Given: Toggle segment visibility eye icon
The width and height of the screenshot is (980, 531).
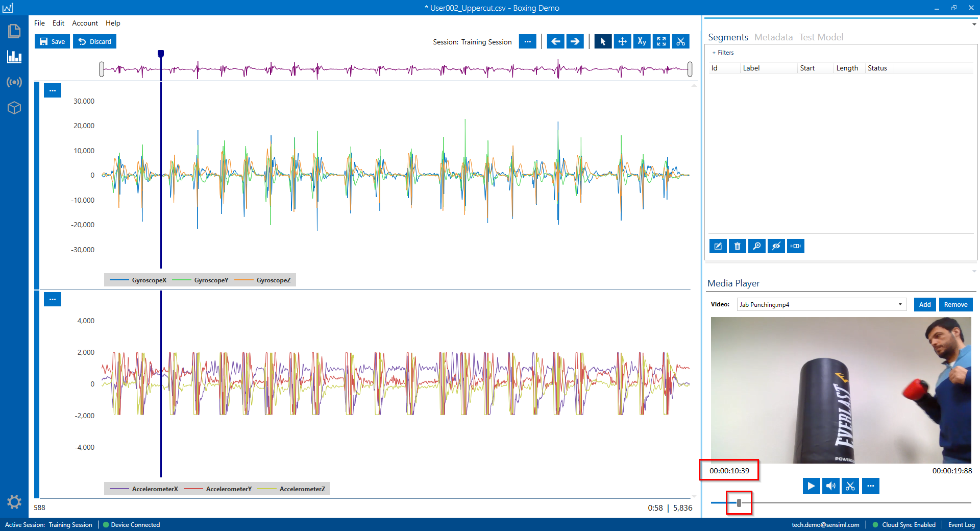Looking at the screenshot, I should [776, 246].
